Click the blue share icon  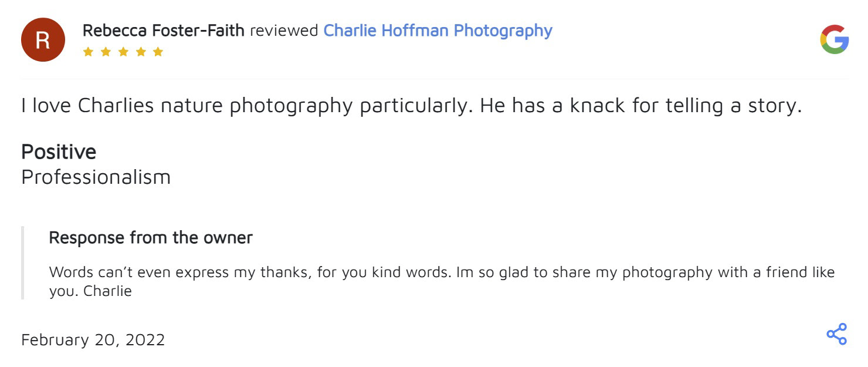point(836,334)
